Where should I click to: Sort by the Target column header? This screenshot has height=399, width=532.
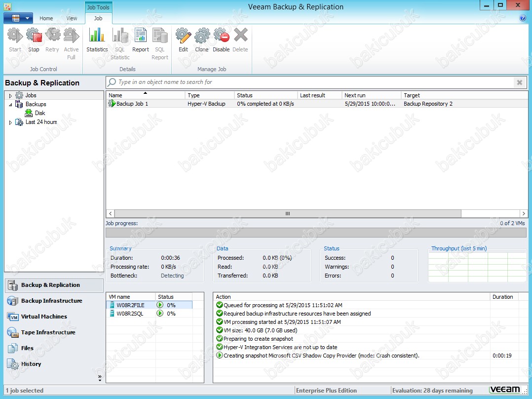point(464,95)
